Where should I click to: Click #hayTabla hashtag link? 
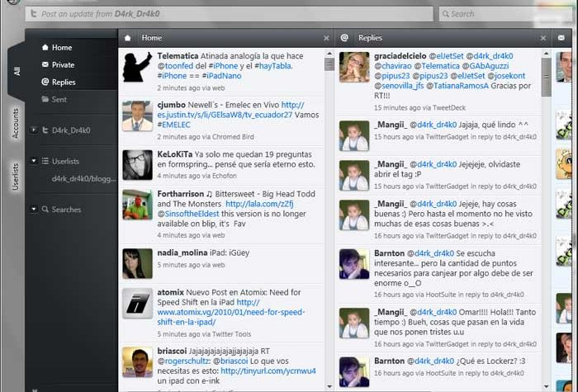tap(273, 66)
